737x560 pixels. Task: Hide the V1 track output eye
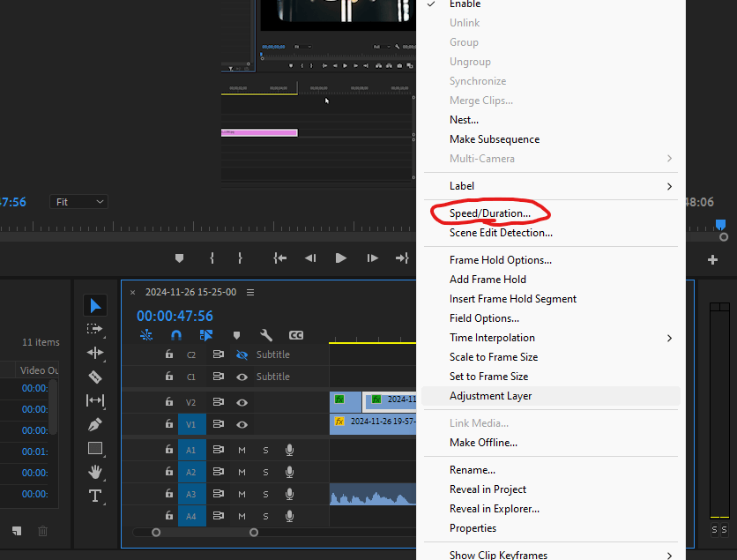coord(242,424)
